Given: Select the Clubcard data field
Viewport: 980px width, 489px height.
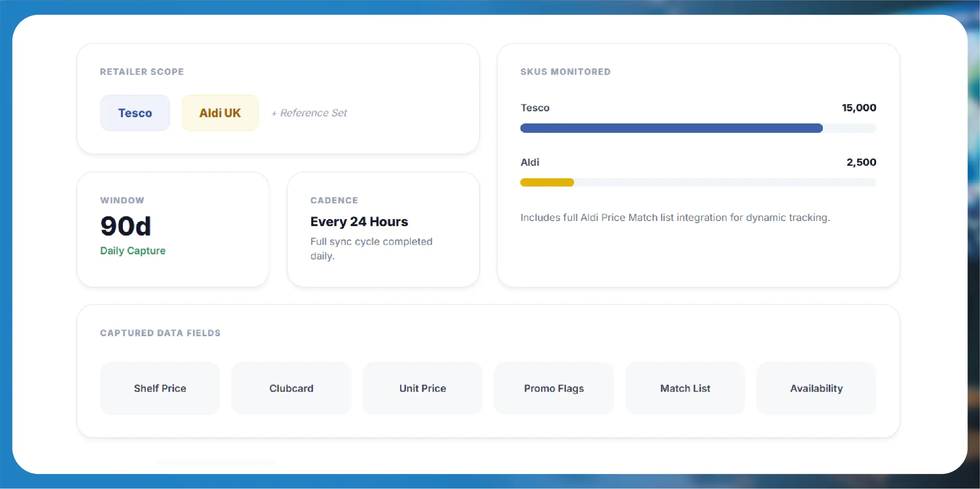Looking at the screenshot, I should [x=291, y=388].
